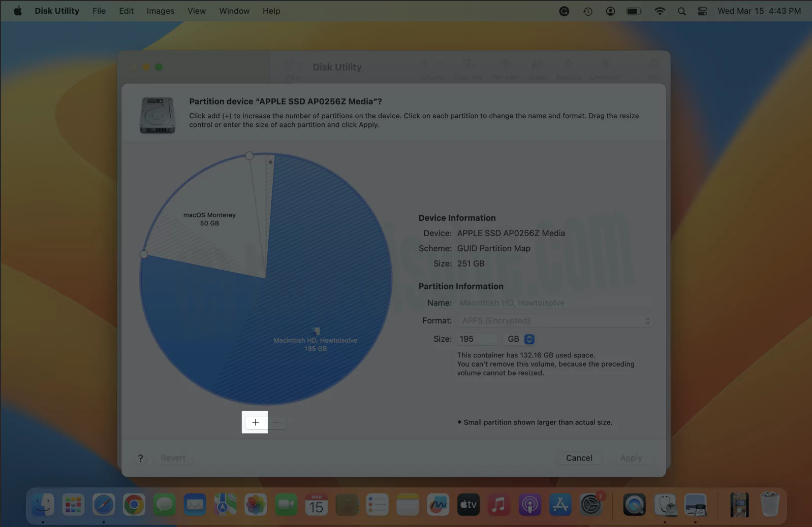812x527 pixels.
Task: Open the Apple menu
Action: tap(18, 11)
